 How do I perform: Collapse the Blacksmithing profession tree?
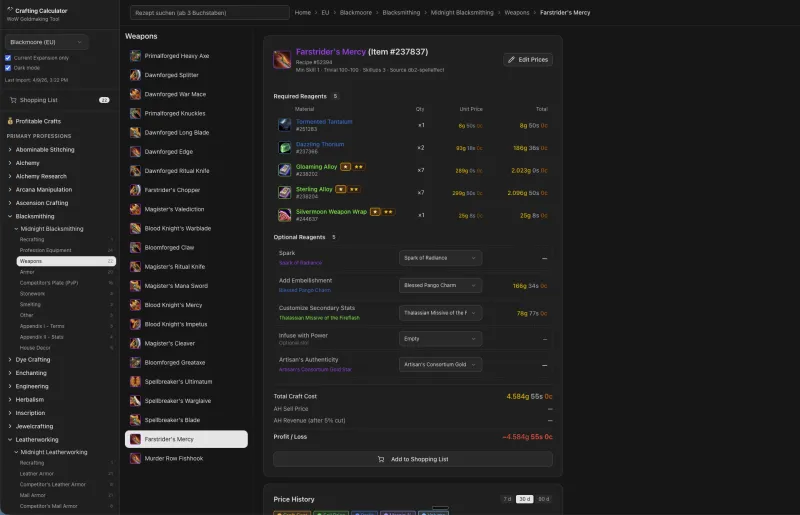[10, 216]
